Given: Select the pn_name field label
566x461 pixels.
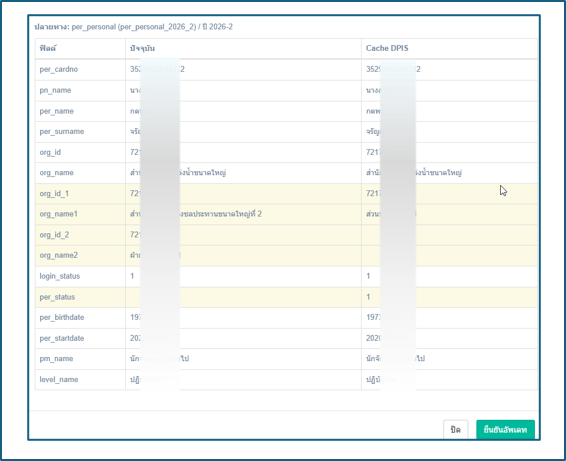Looking at the screenshot, I should tap(55, 90).
